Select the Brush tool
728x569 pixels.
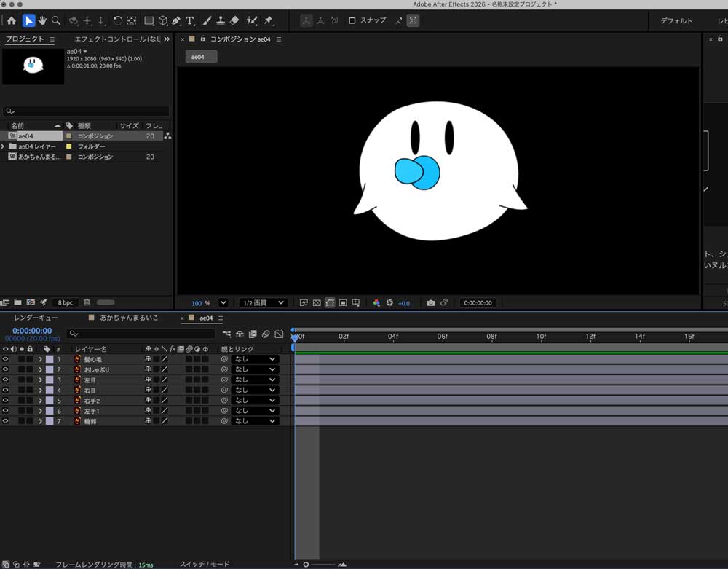click(x=207, y=20)
